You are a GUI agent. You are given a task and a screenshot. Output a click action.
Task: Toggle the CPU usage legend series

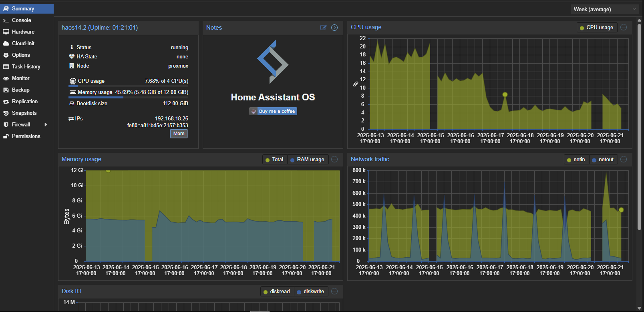[597, 28]
